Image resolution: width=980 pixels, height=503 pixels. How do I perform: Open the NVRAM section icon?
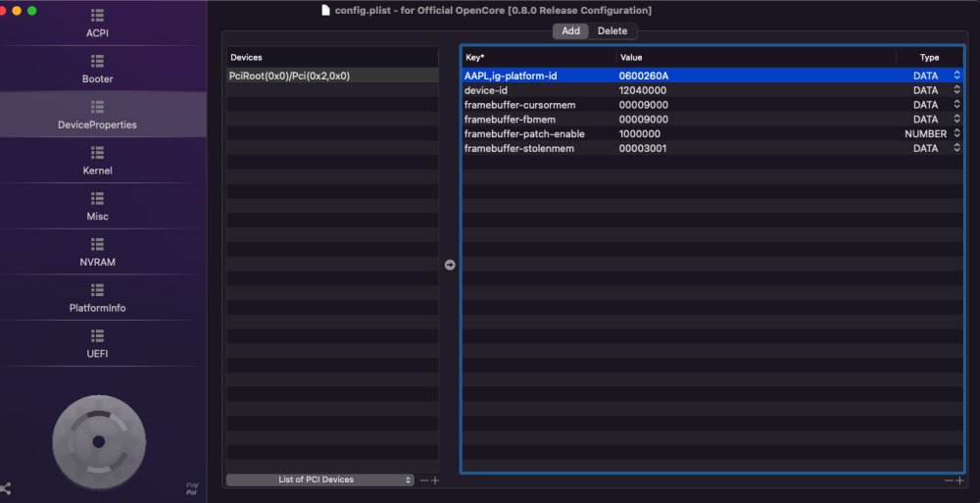pyautogui.click(x=97, y=244)
